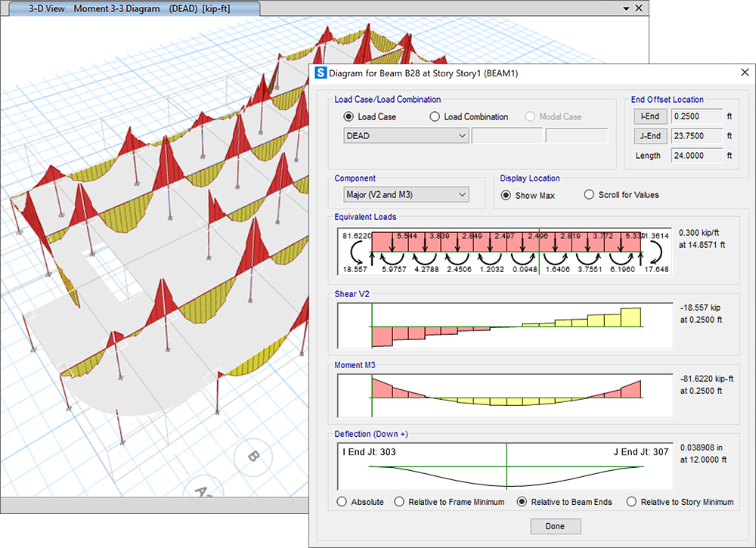Choose the Load Combination option
Image resolution: width=756 pixels, height=548 pixels.
click(435, 117)
